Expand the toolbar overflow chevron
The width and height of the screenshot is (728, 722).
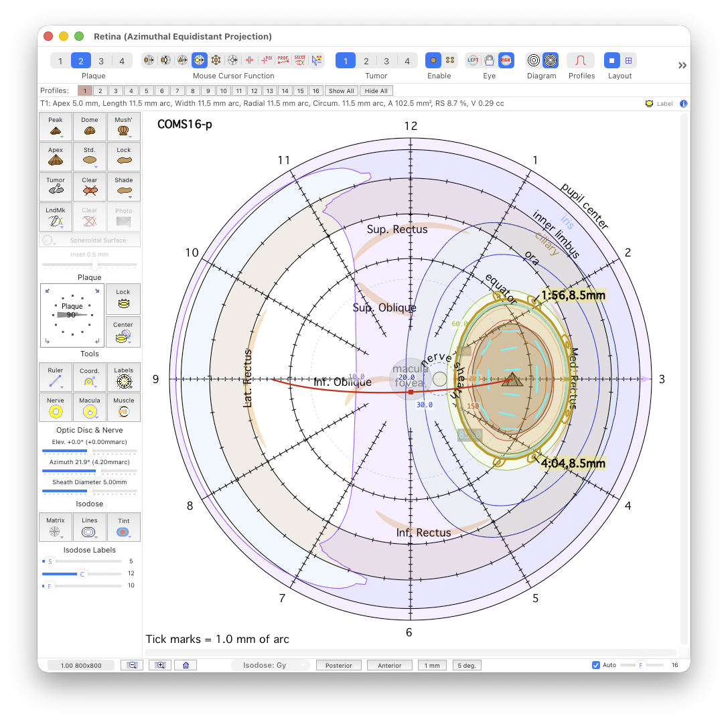click(682, 65)
